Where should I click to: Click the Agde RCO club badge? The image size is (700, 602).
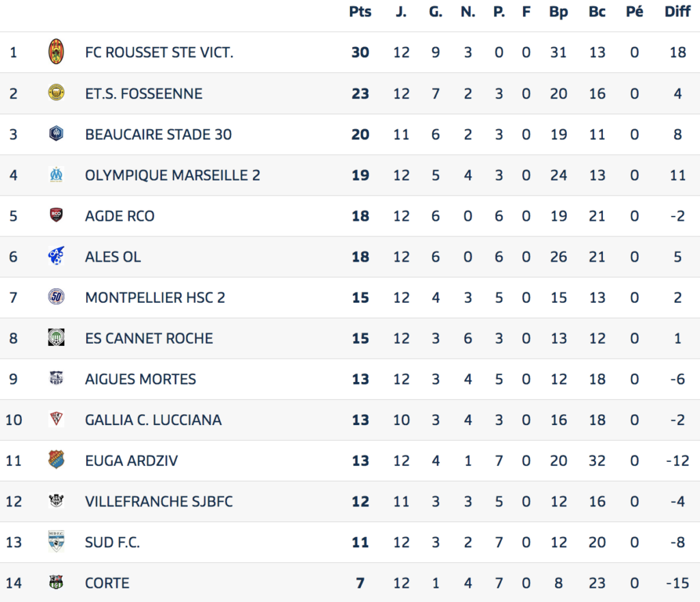[x=56, y=216]
